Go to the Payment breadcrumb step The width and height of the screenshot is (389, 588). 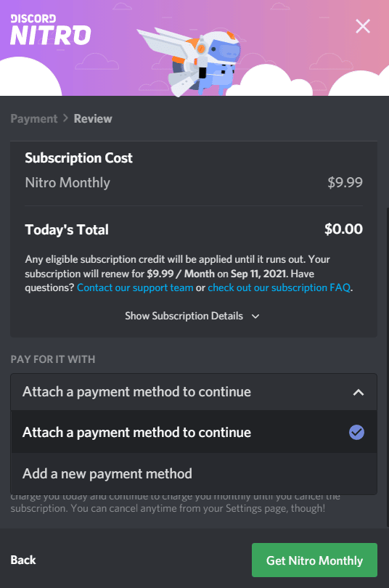34,118
